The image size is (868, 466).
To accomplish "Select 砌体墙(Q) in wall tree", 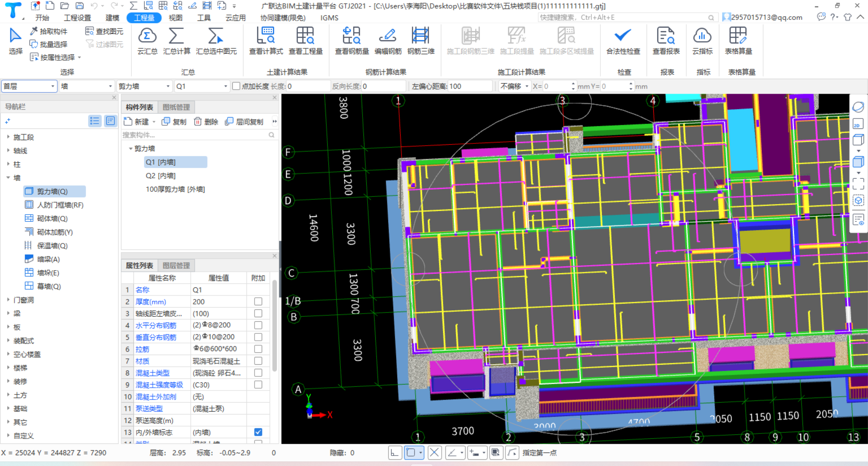I will pos(52,219).
